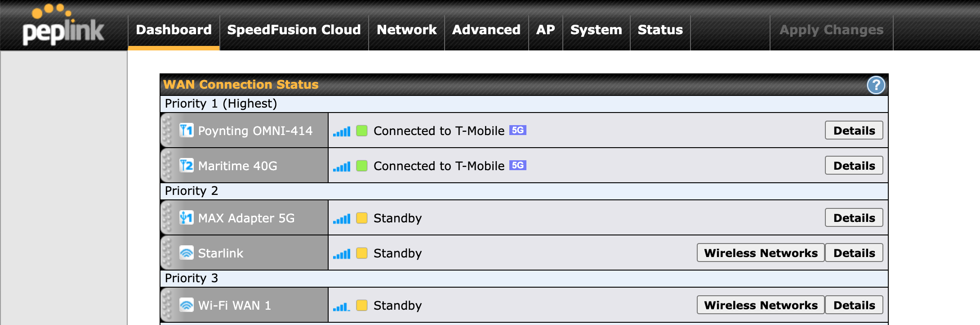Viewport: 980px width, 325px height.
Task: Open Details for Starlink
Action: point(854,253)
